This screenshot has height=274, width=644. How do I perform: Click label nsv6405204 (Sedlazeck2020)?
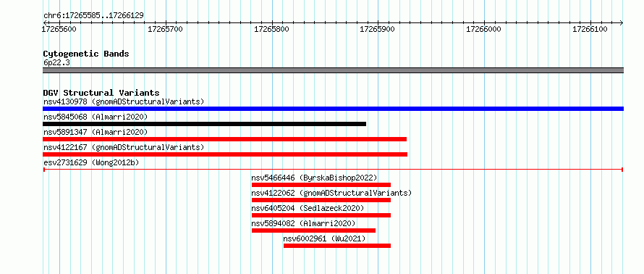pyautogui.click(x=308, y=208)
